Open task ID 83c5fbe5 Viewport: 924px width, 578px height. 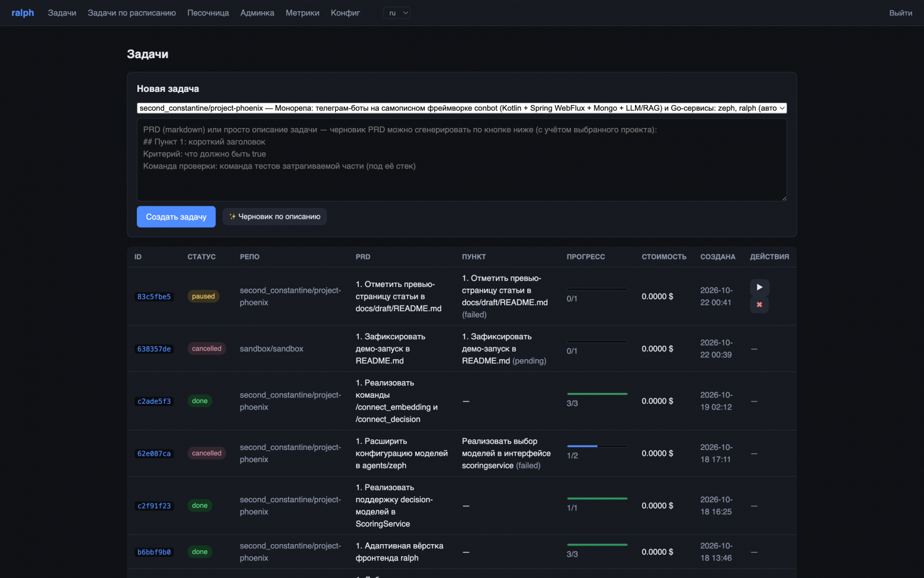[154, 297]
